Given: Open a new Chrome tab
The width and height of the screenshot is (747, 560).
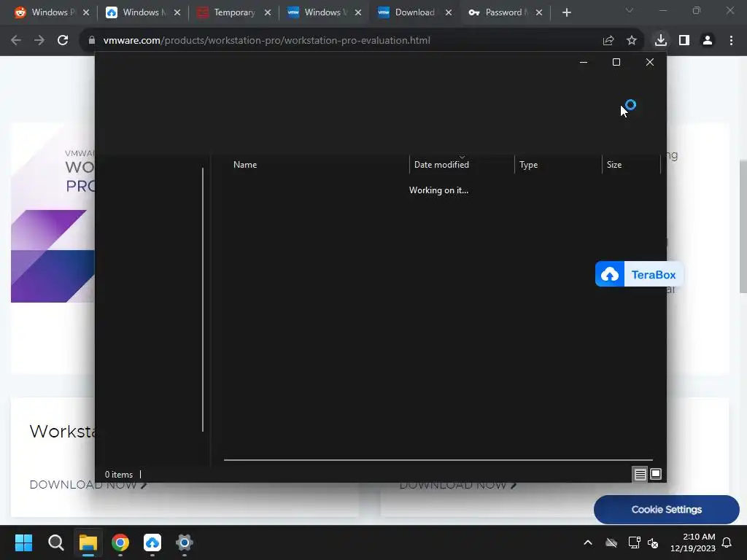Looking at the screenshot, I should [566, 12].
